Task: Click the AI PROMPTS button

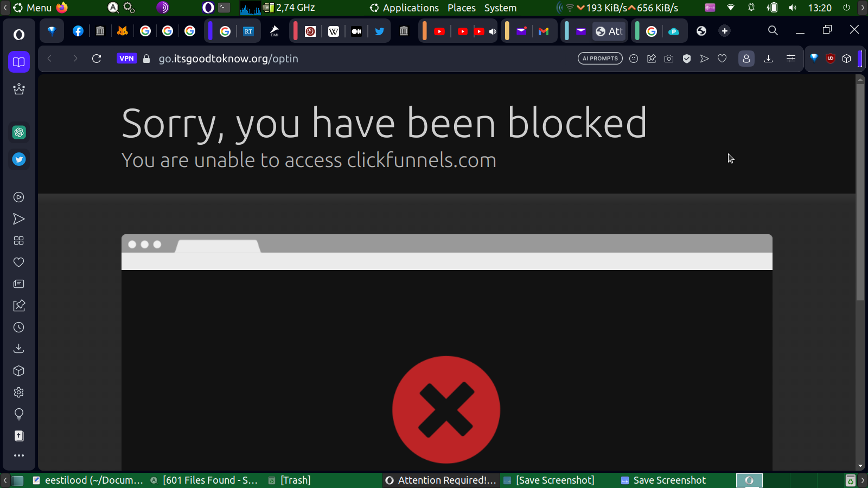Action: 600,59
